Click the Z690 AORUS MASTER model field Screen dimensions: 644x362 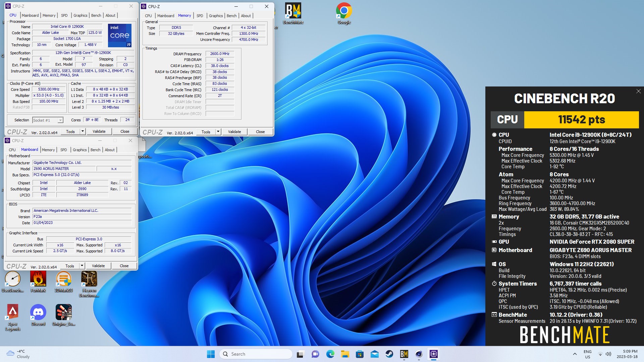64,169
